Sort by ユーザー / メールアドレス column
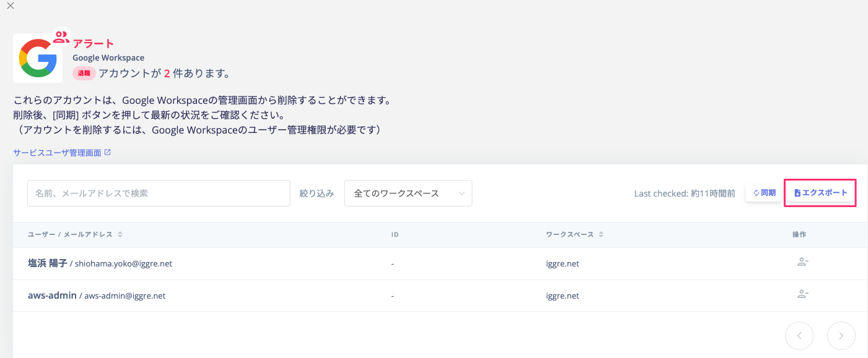868x358 pixels. (x=75, y=235)
